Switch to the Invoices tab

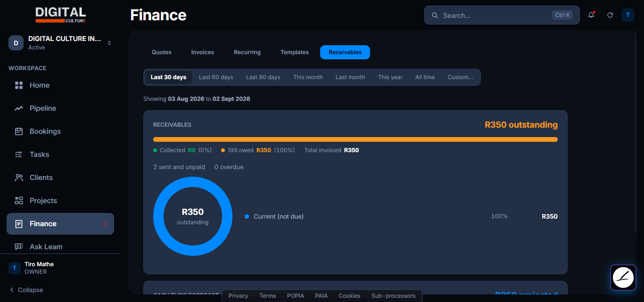click(x=203, y=52)
